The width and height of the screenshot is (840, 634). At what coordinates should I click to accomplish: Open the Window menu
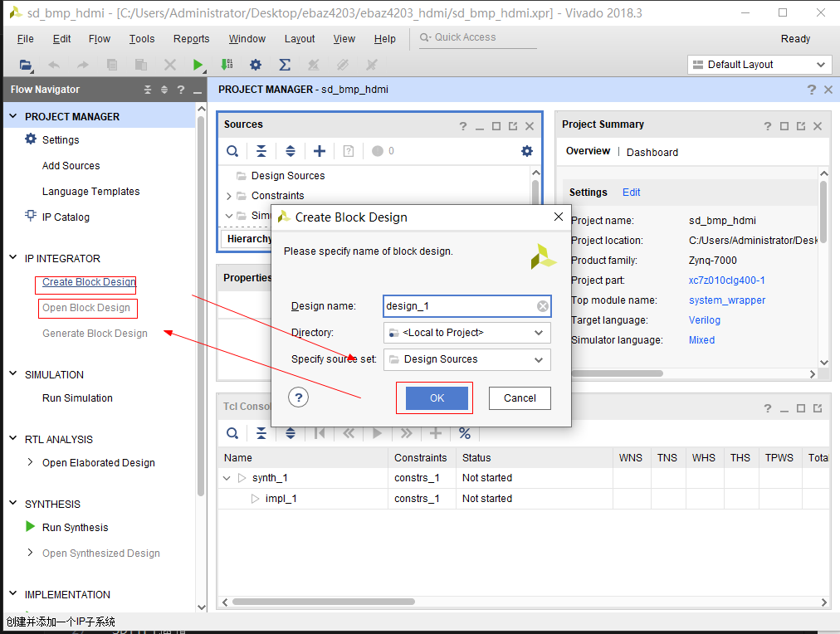[247, 38]
